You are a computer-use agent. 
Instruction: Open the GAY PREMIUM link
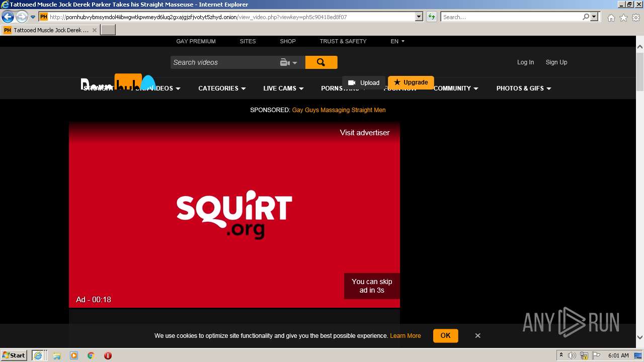196,41
